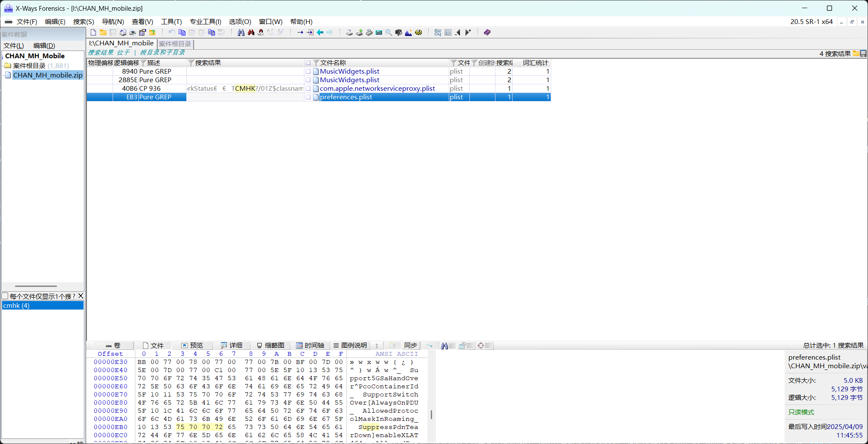The height and width of the screenshot is (444, 868).
Task: Click the magnifying glass toolbar icon
Action: 389,33
